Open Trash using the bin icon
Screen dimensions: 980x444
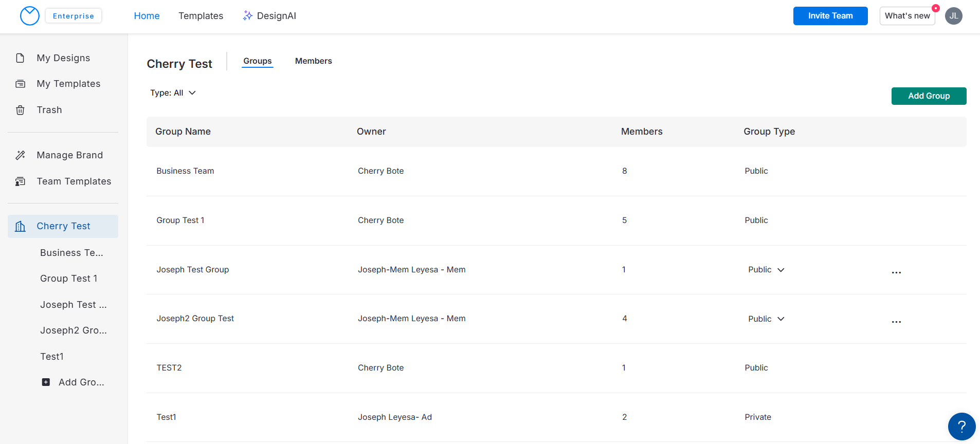coord(20,110)
